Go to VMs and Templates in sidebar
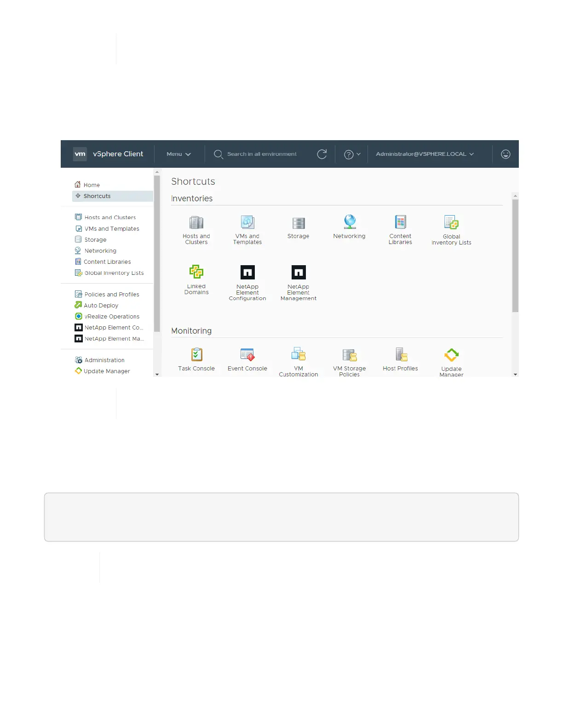The width and height of the screenshot is (563, 728). pos(107,228)
